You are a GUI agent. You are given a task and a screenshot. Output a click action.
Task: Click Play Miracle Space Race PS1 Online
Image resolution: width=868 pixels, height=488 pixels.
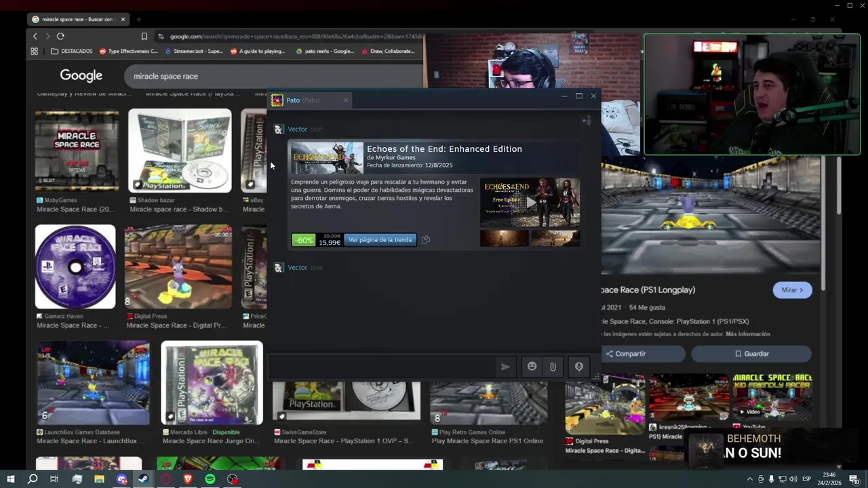click(x=488, y=441)
